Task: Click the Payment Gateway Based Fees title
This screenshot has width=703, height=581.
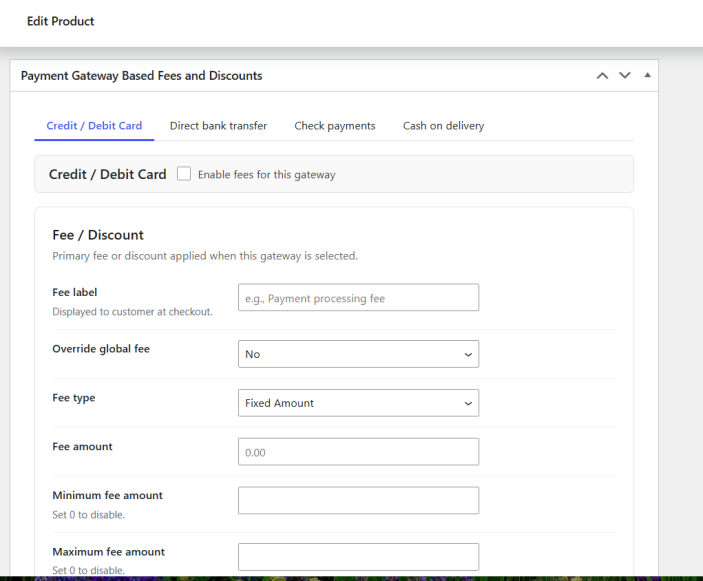Action: click(142, 76)
